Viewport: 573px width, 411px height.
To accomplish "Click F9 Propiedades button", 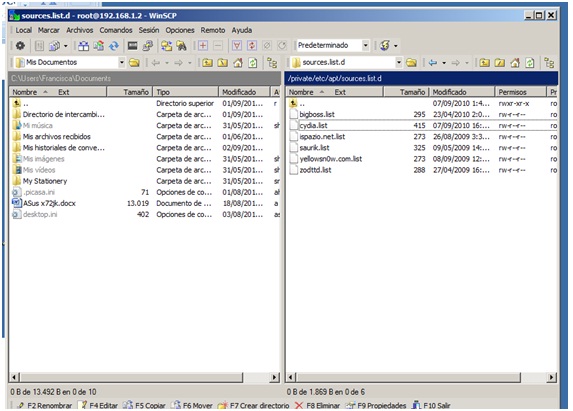I will tap(376, 406).
